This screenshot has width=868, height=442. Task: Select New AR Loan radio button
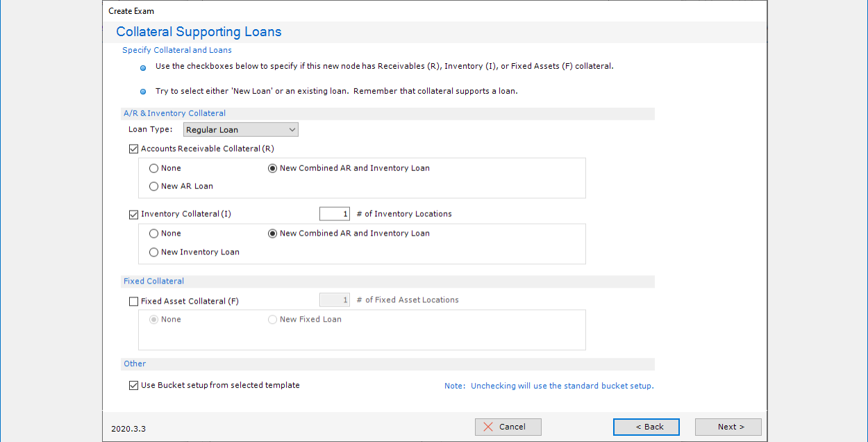(154, 186)
